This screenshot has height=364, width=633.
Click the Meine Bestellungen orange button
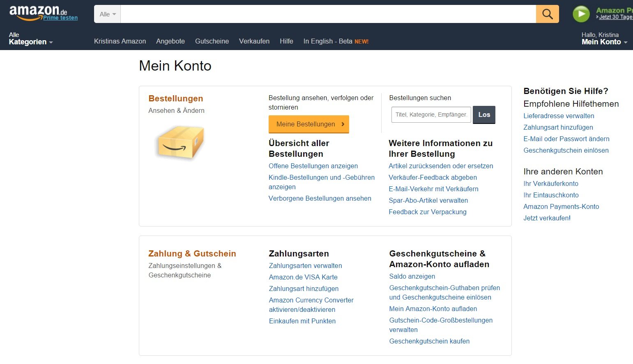pyautogui.click(x=308, y=124)
